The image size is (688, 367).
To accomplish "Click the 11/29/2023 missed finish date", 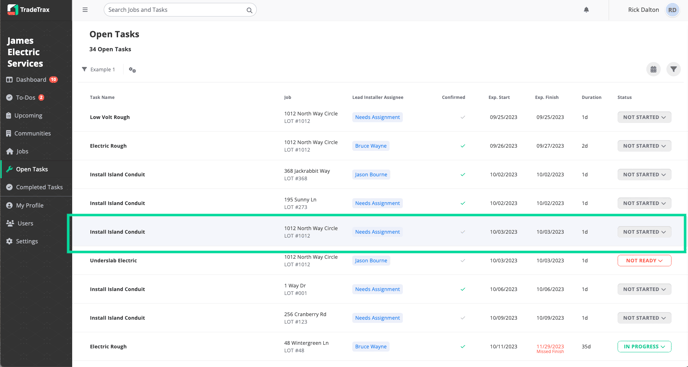I will tap(550, 346).
